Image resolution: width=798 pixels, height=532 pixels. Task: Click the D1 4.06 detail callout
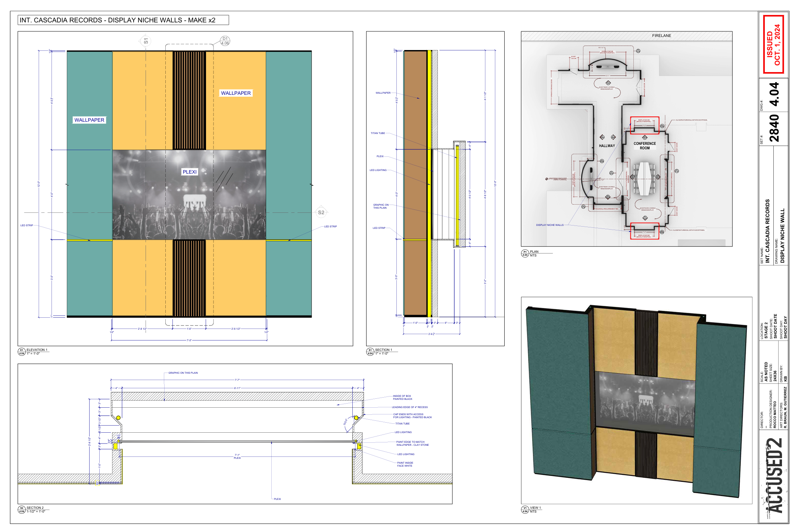(225, 41)
